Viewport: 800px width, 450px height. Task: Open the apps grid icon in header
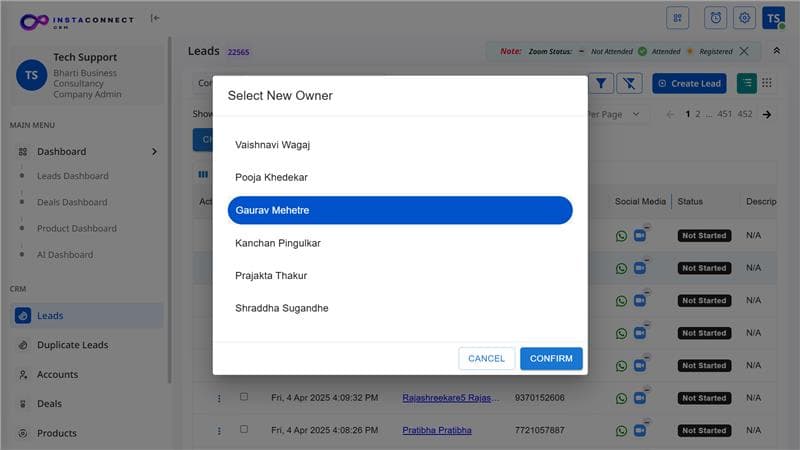pyautogui.click(x=678, y=18)
